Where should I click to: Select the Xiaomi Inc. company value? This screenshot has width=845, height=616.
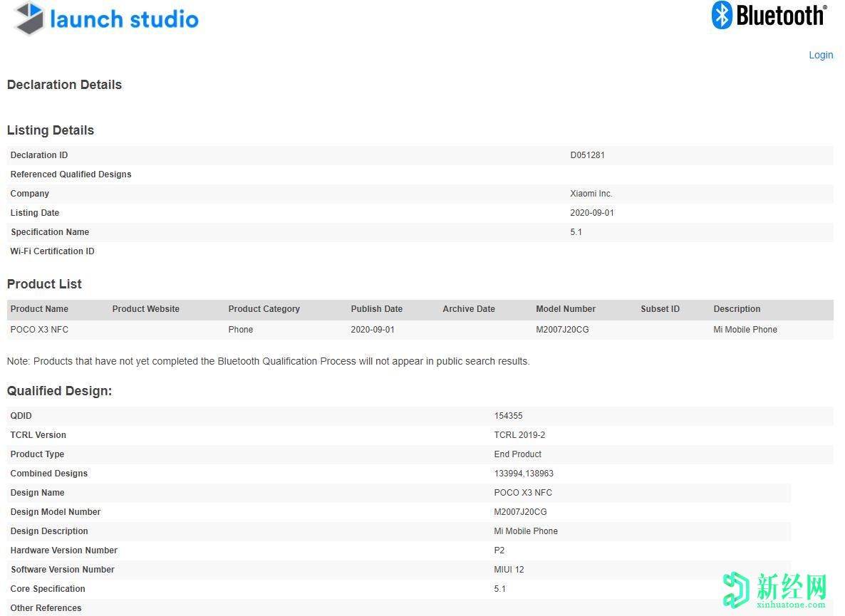pos(591,194)
